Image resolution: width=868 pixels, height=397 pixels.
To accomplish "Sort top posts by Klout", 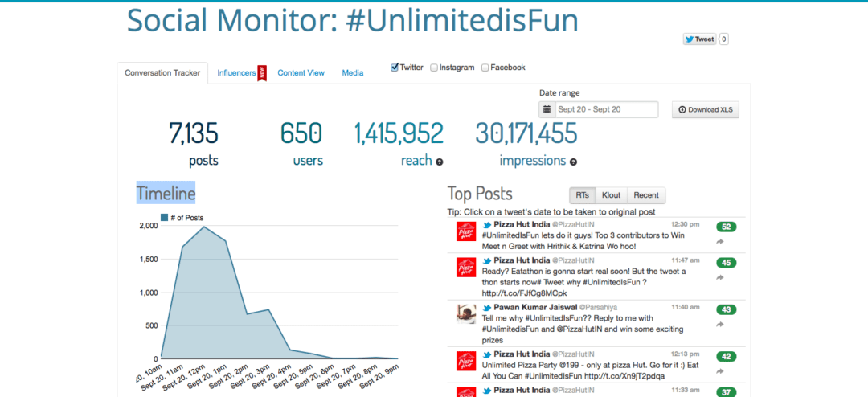I will 611,195.
